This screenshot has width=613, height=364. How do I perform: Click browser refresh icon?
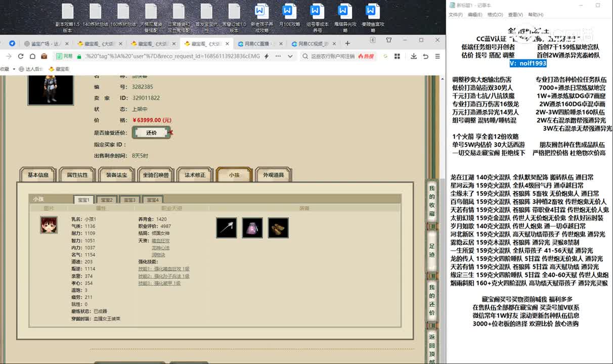coord(20,56)
